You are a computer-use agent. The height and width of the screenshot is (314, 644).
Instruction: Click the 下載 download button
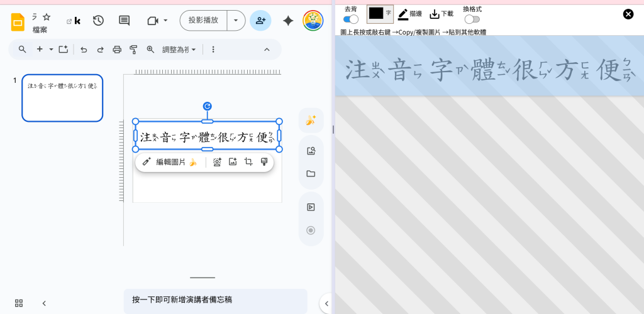(x=441, y=13)
